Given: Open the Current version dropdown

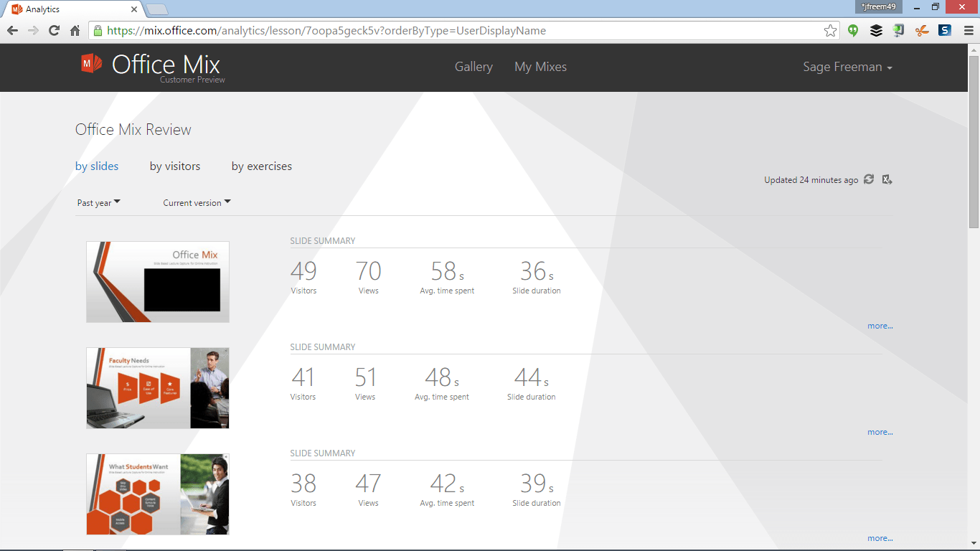Looking at the screenshot, I should pyautogui.click(x=195, y=202).
